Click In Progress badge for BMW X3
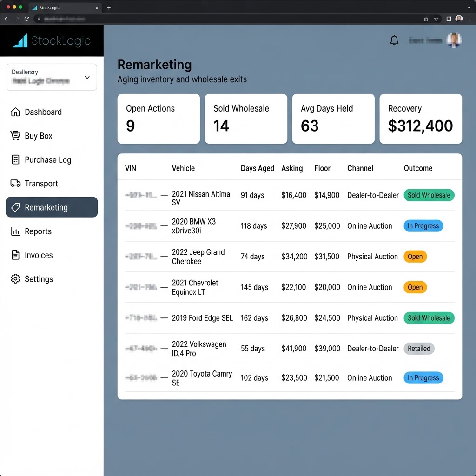The image size is (476, 476). pyautogui.click(x=423, y=226)
